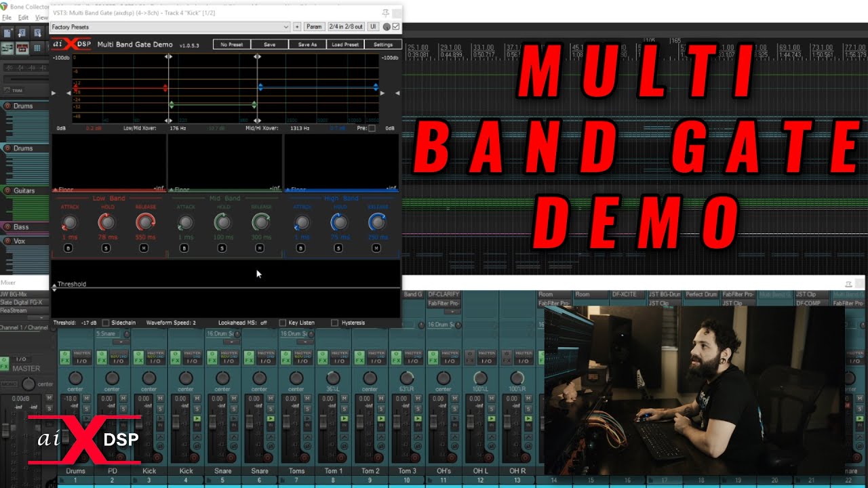This screenshot has width=868, height=488.
Task: Toggle the MASTER FX button
Action: (5, 363)
